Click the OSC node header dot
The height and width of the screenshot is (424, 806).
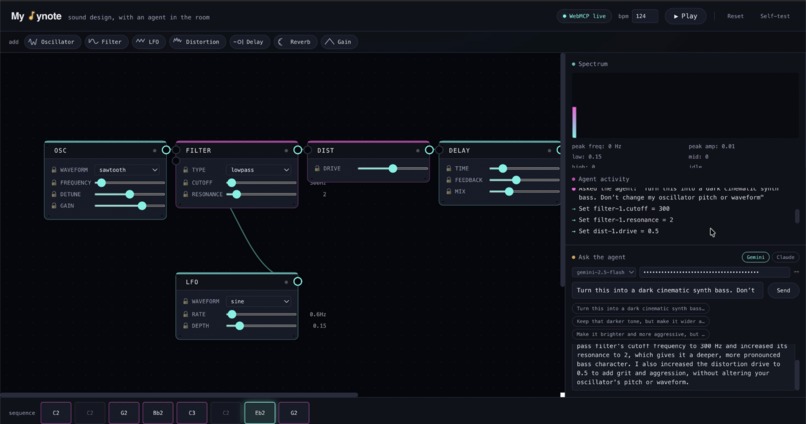[x=154, y=151]
